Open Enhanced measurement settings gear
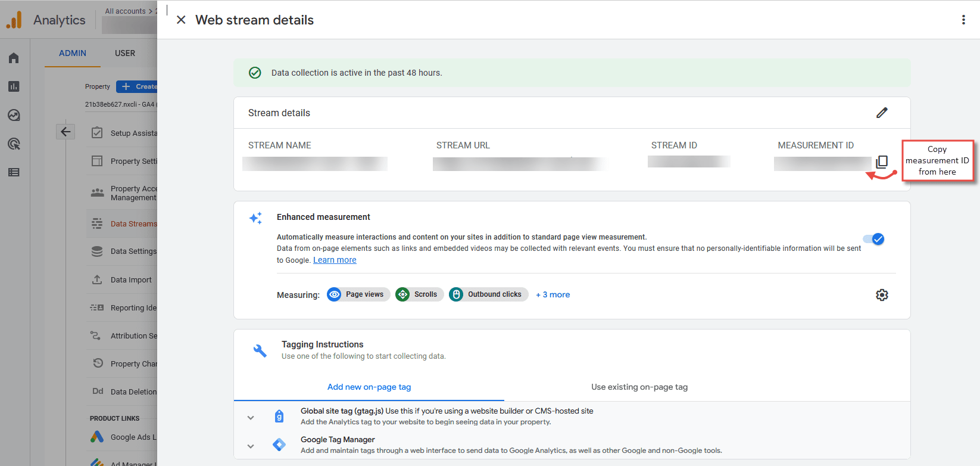 pyautogui.click(x=882, y=295)
